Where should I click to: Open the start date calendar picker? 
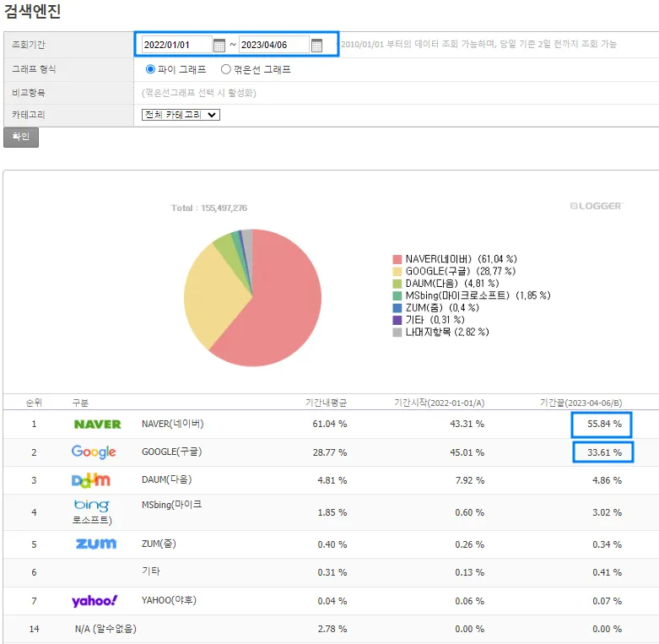tap(219, 45)
